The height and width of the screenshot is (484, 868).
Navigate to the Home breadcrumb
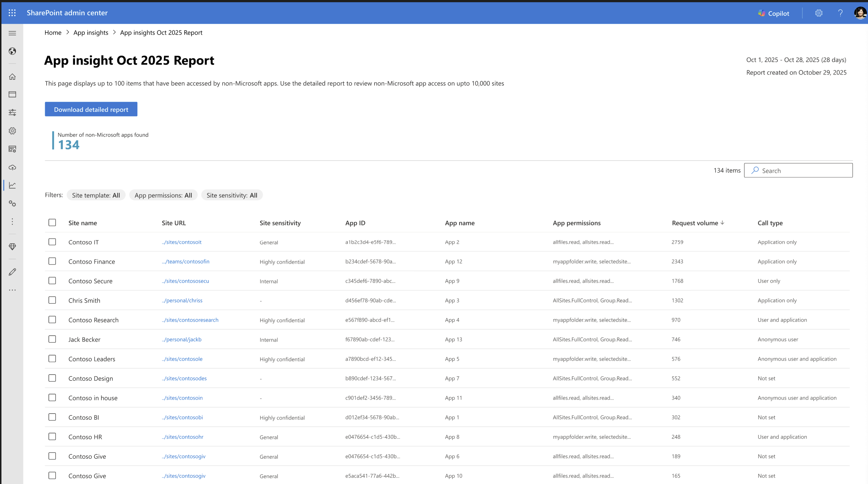(x=53, y=32)
